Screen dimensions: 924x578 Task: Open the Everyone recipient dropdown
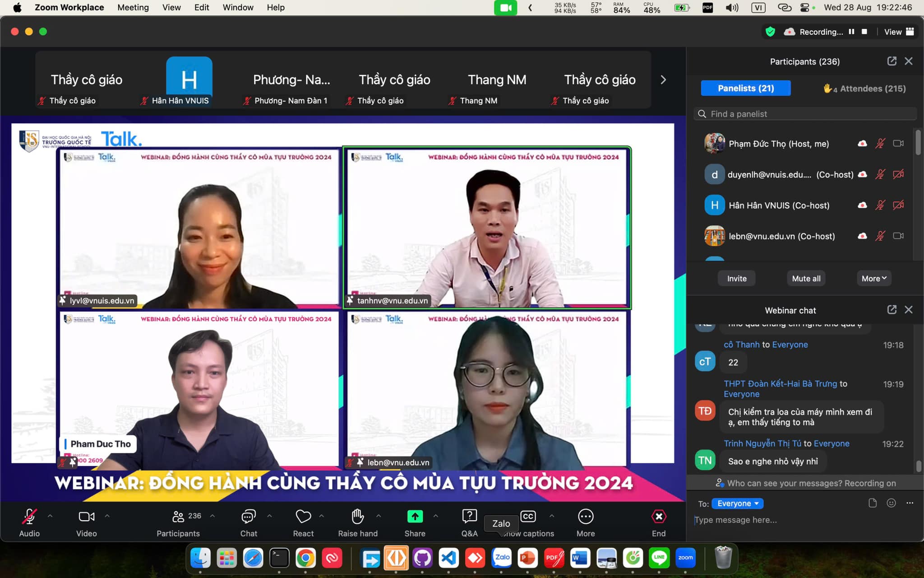coord(738,503)
